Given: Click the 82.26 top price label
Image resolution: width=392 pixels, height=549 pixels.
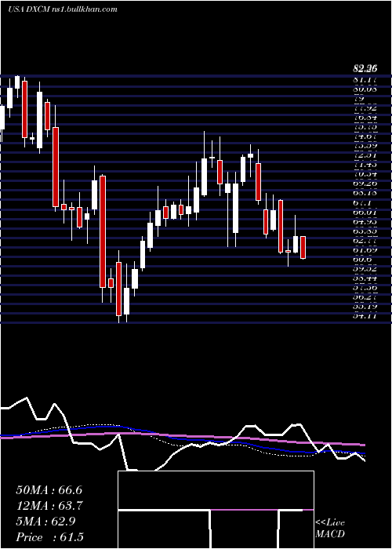Looking at the screenshot, I should coord(365,70).
